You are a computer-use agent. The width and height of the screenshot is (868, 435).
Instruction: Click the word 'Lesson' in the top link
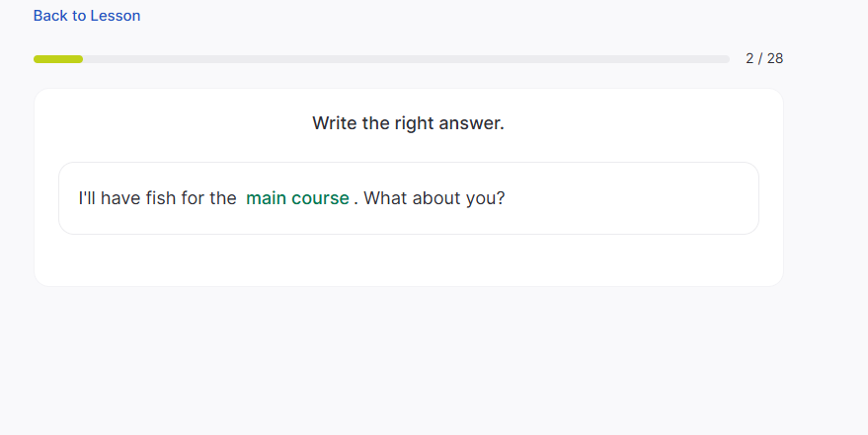click(x=116, y=16)
